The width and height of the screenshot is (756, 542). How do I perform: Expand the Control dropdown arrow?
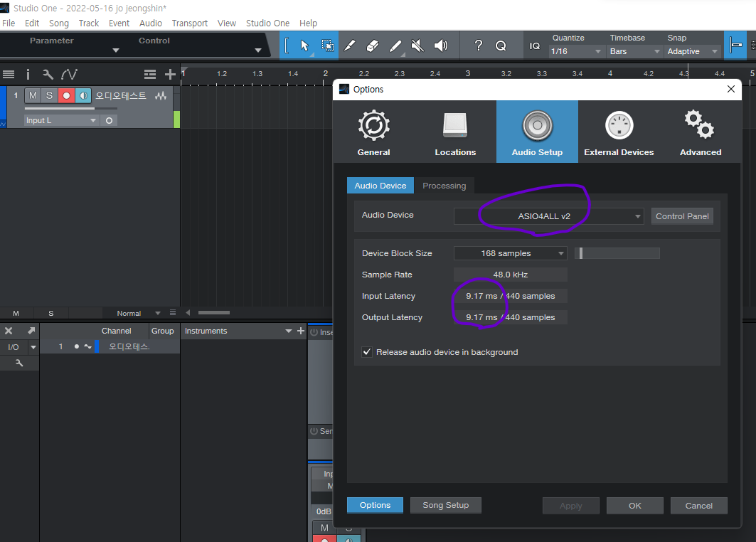point(258,51)
